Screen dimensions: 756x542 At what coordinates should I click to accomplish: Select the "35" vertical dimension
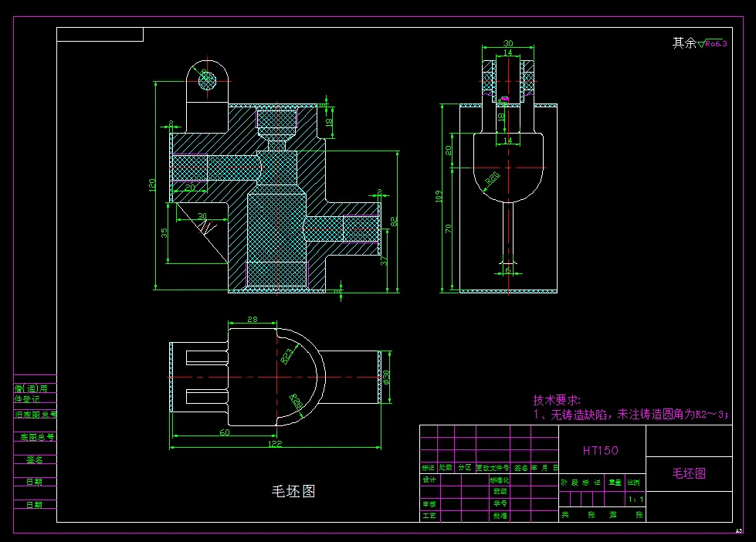tap(164, 233)
